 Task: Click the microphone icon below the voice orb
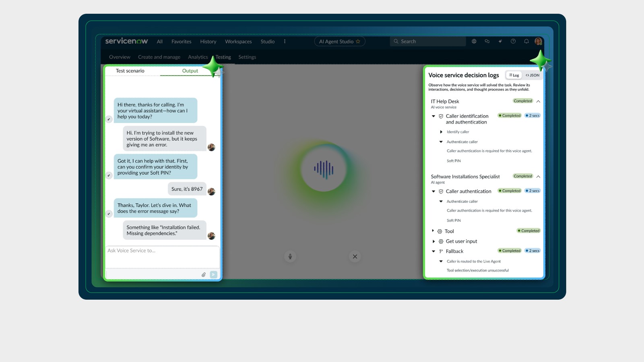[x=290, y=257]
